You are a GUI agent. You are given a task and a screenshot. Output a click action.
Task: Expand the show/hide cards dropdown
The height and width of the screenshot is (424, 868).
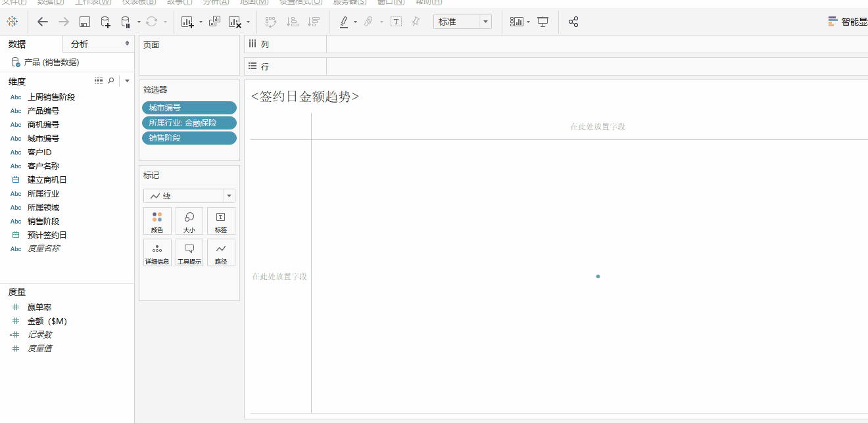point(528,22)
